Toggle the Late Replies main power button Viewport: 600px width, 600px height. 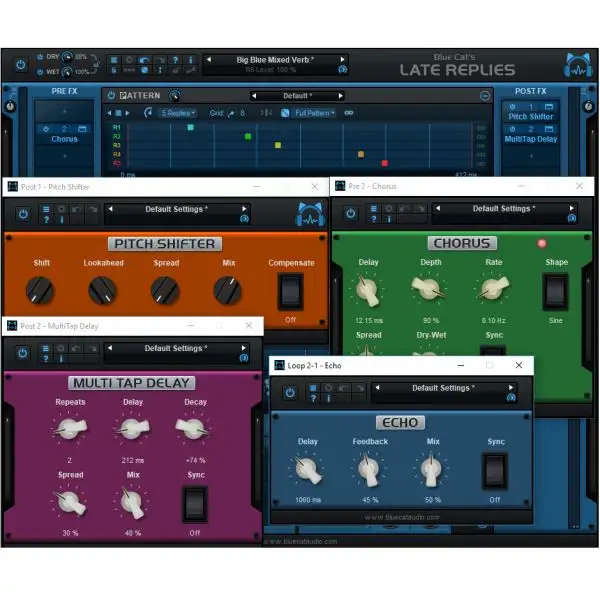[x=21, y=65]
